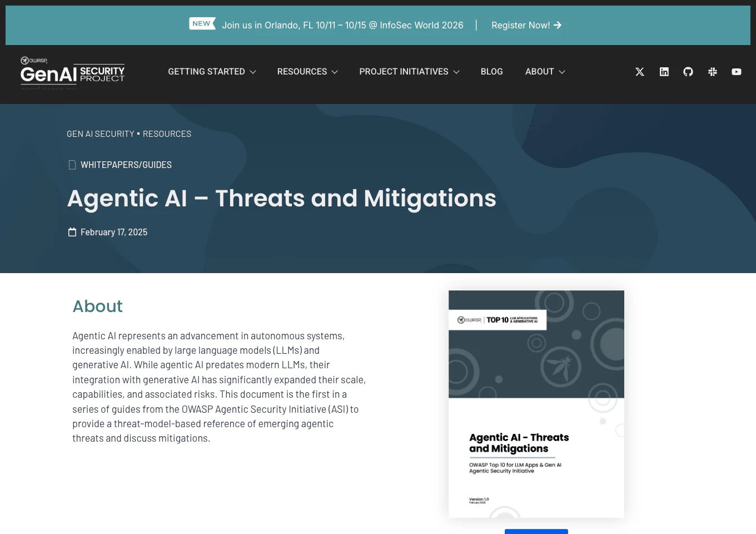756x534 pixels.
Task: Open the GETTING STARTED menu
Action: tap(206, 72)
